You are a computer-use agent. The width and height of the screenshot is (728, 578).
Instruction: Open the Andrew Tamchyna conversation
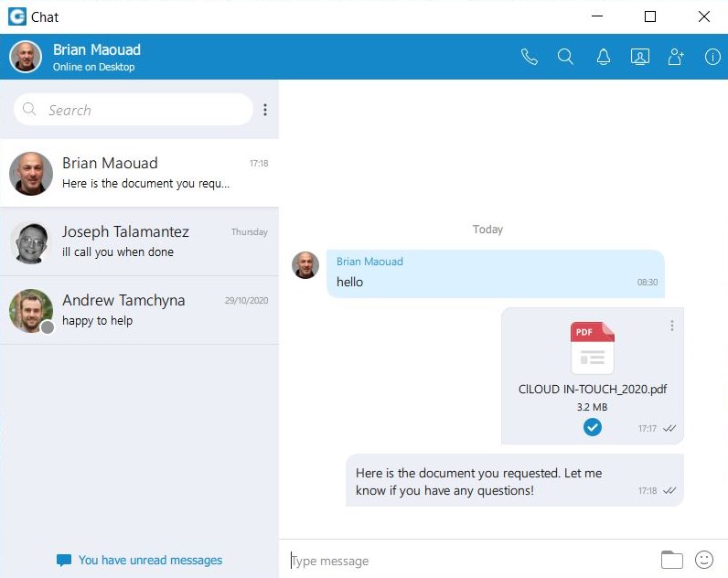(139, 310)
